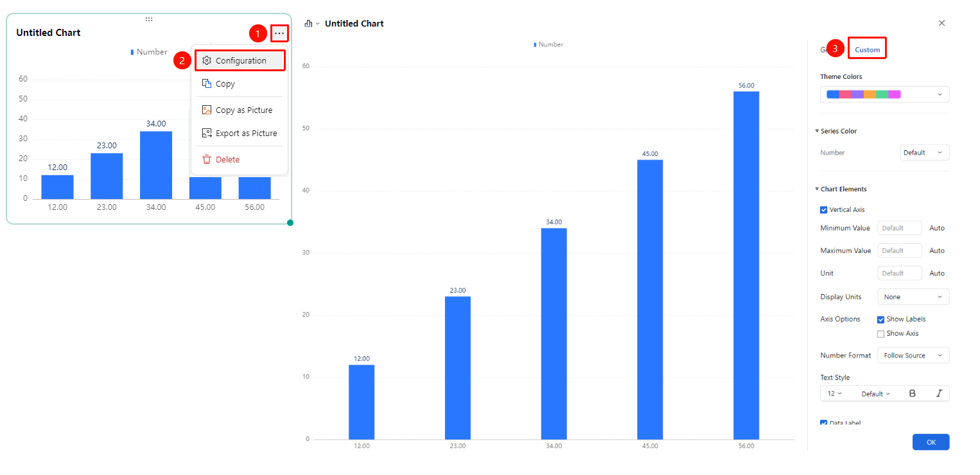Click the Untitled Chart title above the large preview
980x475 pixels.
(354, 24)
